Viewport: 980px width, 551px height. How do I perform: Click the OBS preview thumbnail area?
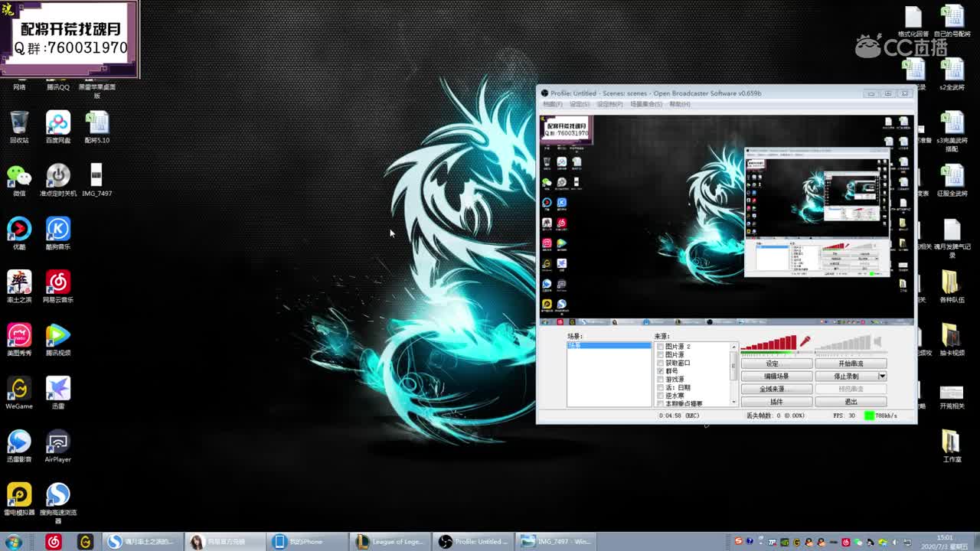[x=726, y=219]
